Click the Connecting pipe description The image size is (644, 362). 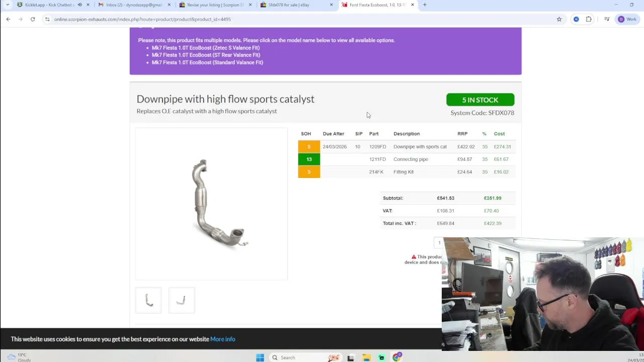(411, 159)
